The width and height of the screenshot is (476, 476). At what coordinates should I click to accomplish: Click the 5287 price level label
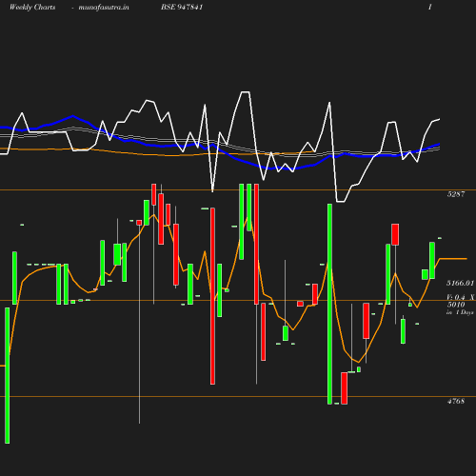[456, 194]
